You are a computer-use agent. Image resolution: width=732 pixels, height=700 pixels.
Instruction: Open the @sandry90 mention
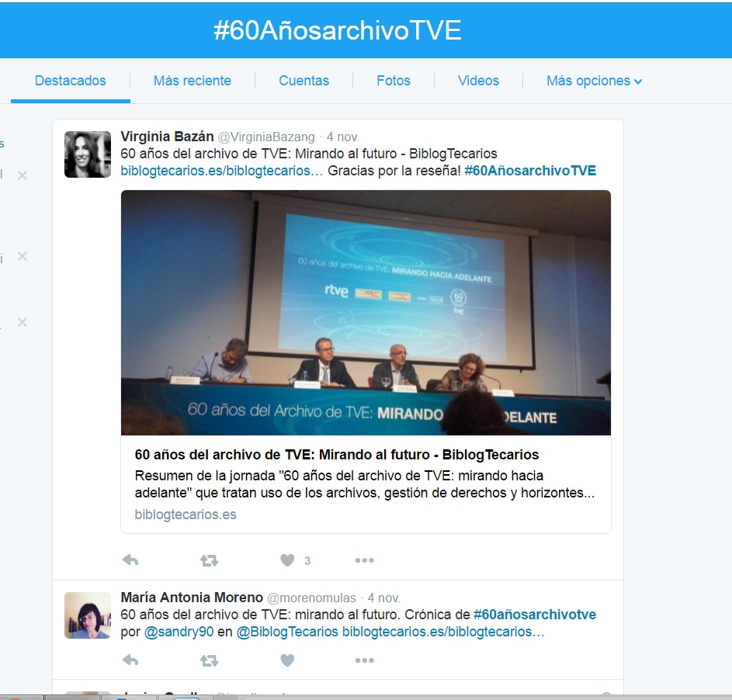(x=179, y=632)
